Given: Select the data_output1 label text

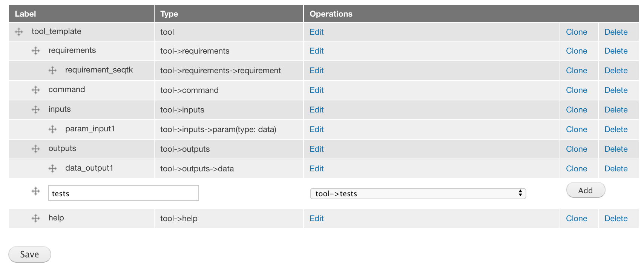Looking at the screenshot, I should coord(89,168).
